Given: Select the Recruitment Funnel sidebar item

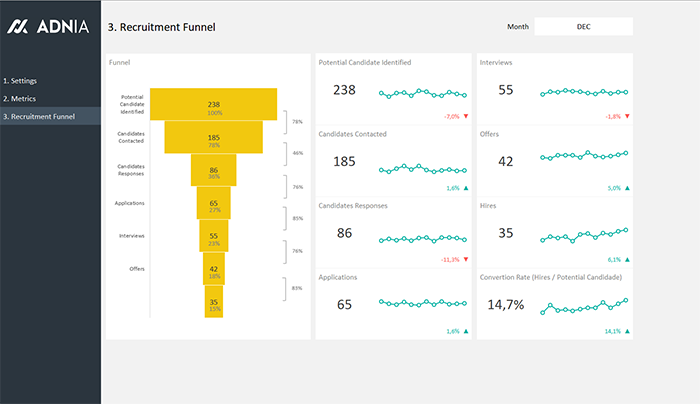Looking at the screenshot, I should 38,117.
